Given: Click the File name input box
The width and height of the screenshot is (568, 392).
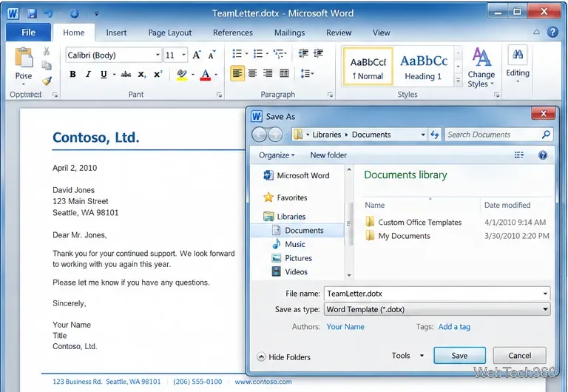Looking at the screenshot, I should point(437,294).
